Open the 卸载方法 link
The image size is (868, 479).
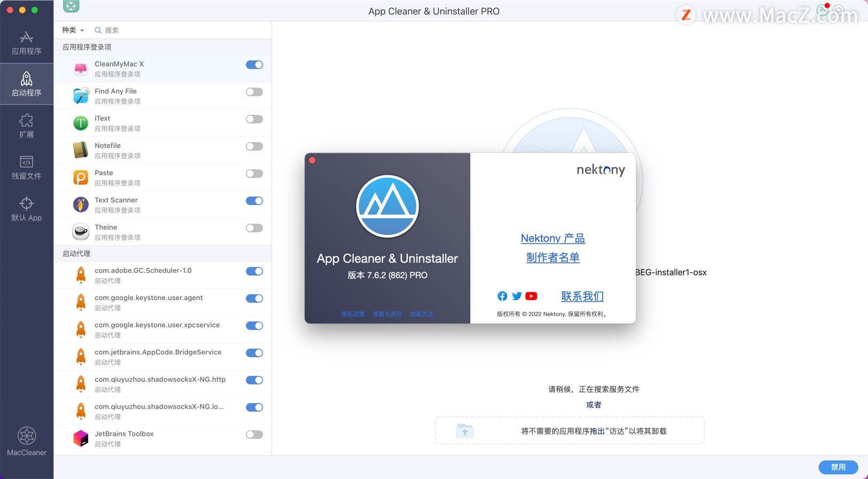click(422, 314)
